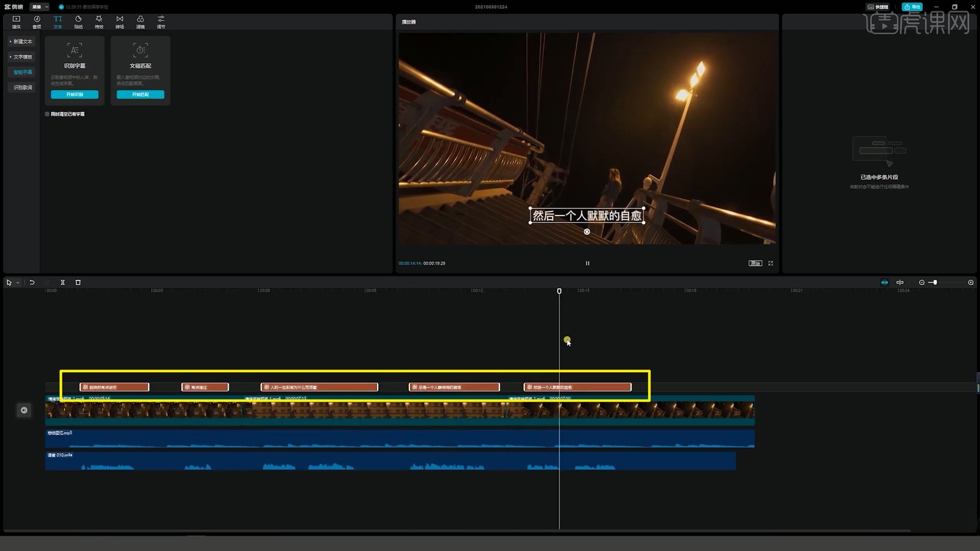Click the current timecode 00:00:14:14
This screenshot has width=980, height=551.
[x=410, y=263]
